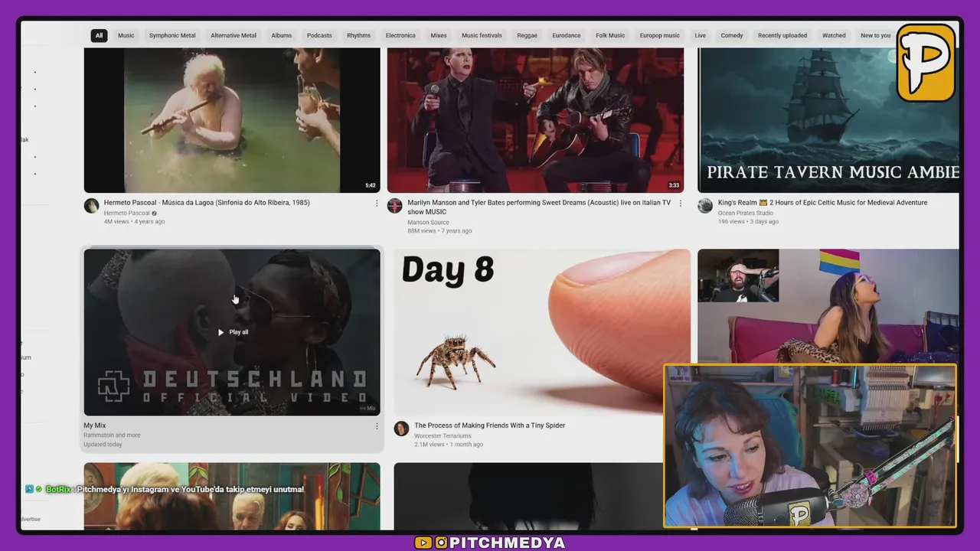
Task: Open the Day 8 spider thumbnail
Action: click(x=542, y=332)
